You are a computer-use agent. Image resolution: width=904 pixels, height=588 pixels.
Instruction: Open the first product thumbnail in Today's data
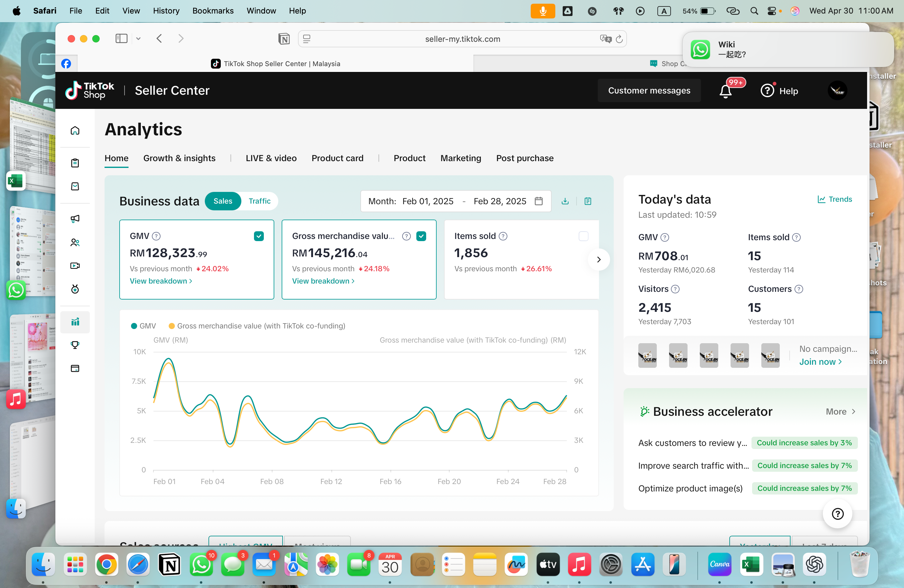[x=647, y=356]
